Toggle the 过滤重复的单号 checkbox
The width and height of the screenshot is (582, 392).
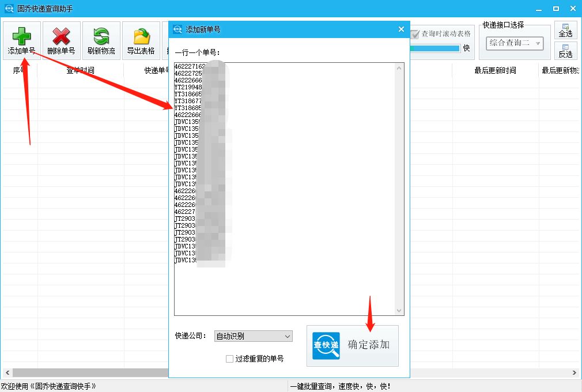229,359
